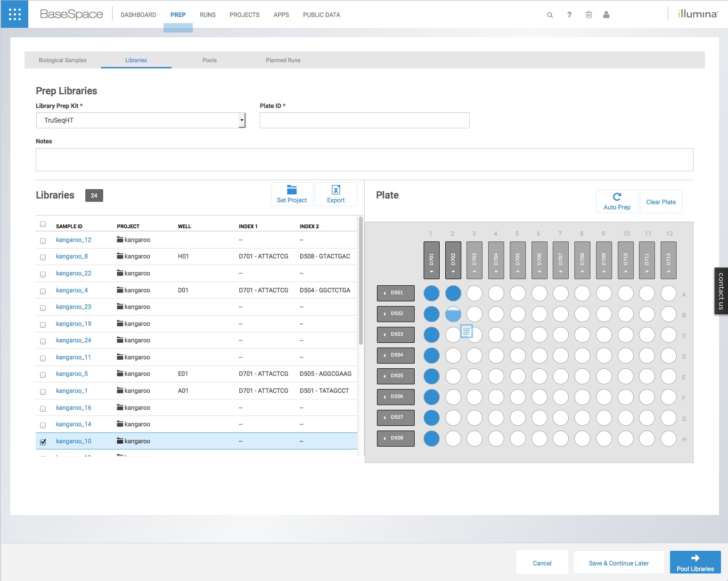The width and height of the screenshot is (728, 581).
Task: Run Auto Prep on the plate
Action: pyautogui.click(x=617, y=201)
